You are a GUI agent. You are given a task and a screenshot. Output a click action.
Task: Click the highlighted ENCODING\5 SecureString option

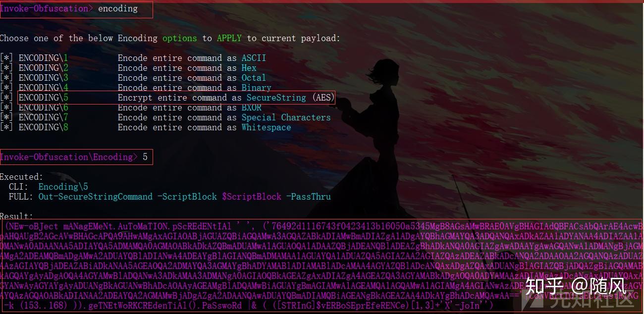tap(176, 98)
